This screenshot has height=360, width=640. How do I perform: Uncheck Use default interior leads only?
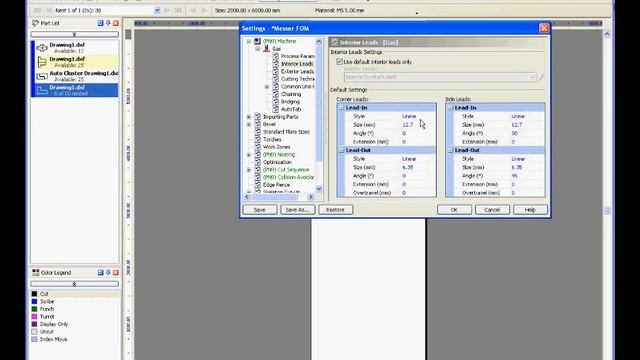[340, 62]
